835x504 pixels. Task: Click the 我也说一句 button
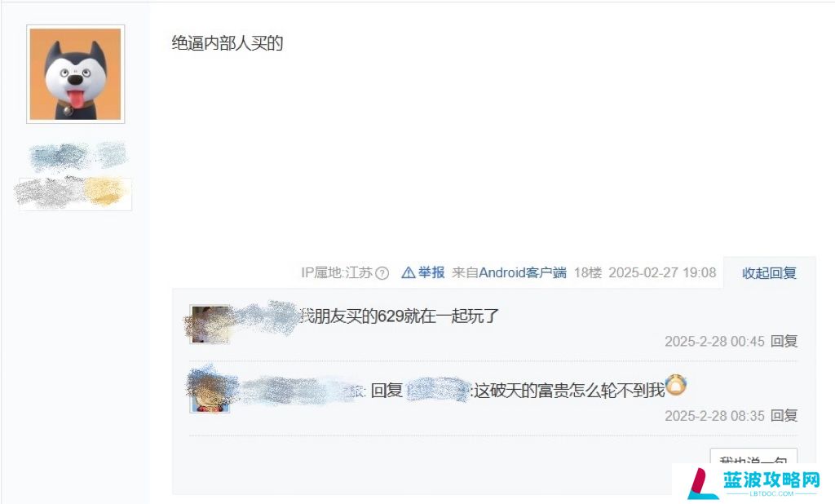click(x=753, y=459)
